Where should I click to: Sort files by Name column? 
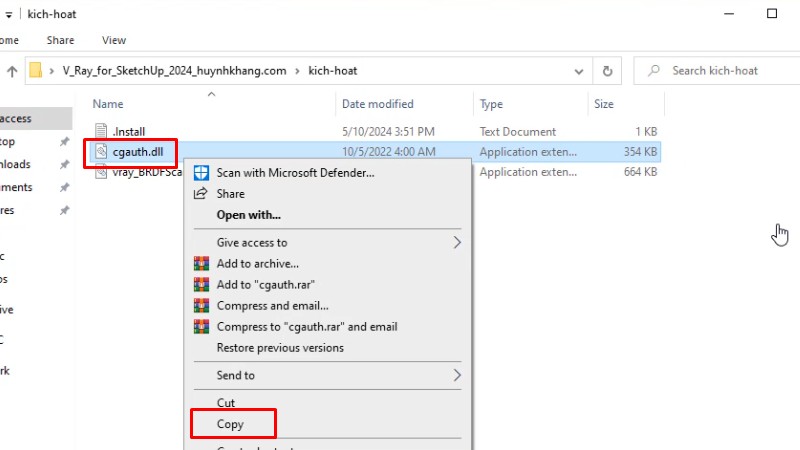(108, 104)
